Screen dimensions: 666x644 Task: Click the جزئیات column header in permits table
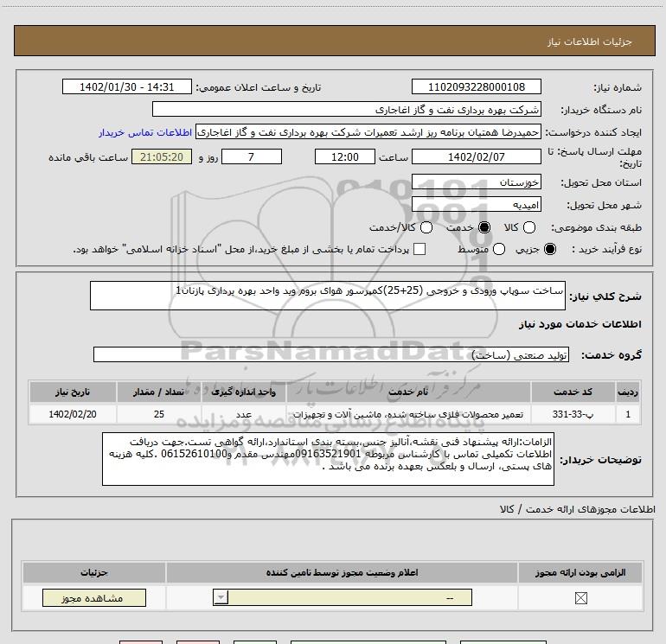coord(94,572)
